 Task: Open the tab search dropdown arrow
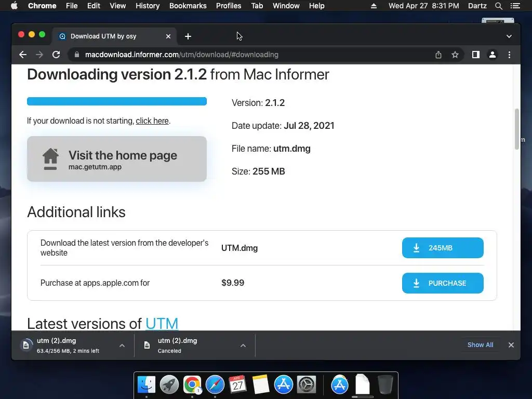click(509, 36)
